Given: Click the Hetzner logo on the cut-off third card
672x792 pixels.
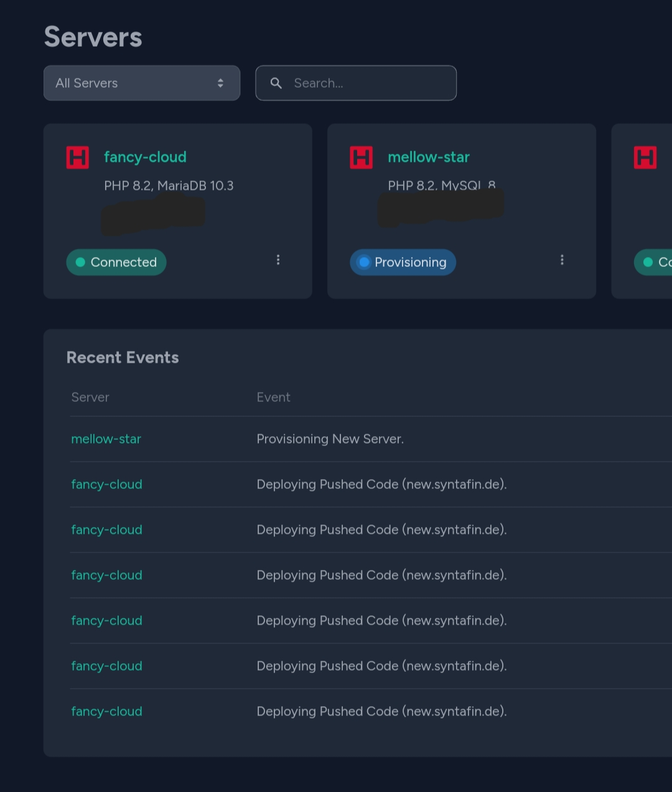Looking at the screenshot, I should (645, 157).
